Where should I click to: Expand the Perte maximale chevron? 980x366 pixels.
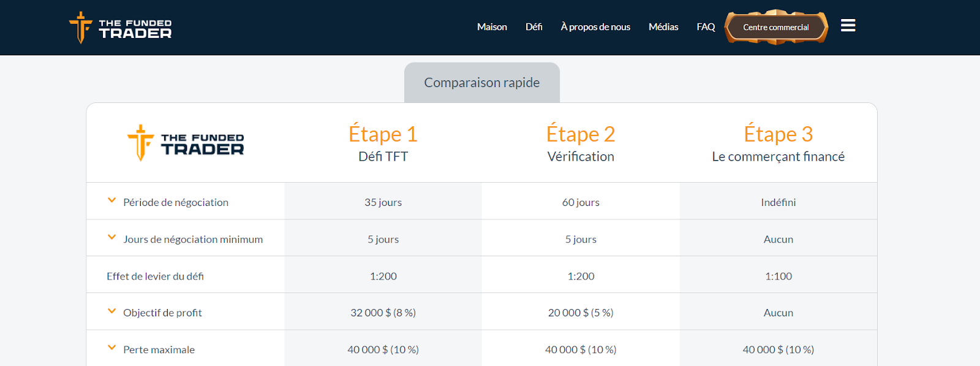coord(111,348)
